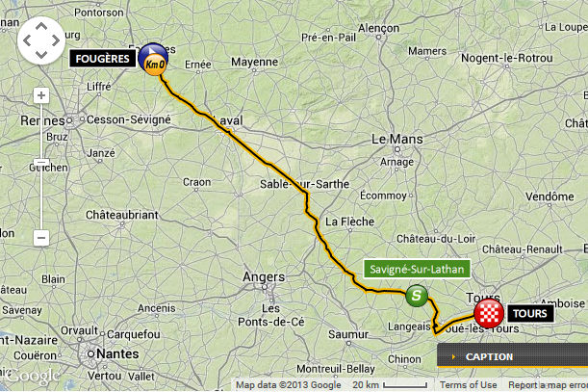Click the Google logo

click(x=31, y=376)
